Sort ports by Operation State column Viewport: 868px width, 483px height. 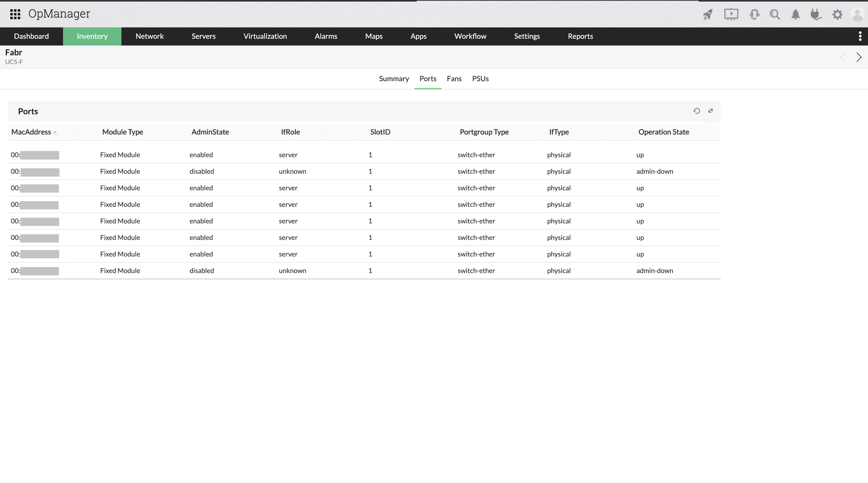coord(663,132)
